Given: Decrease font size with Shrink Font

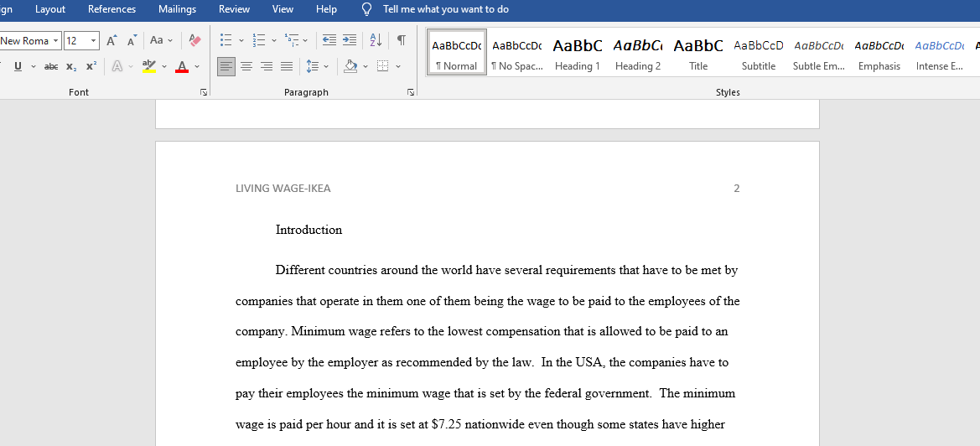Looking at the screenshot, I should 132,40.
